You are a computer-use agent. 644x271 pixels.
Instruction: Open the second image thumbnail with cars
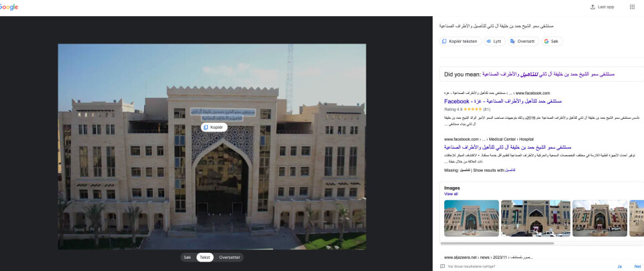pyautogui.click(x=535, y=218)
